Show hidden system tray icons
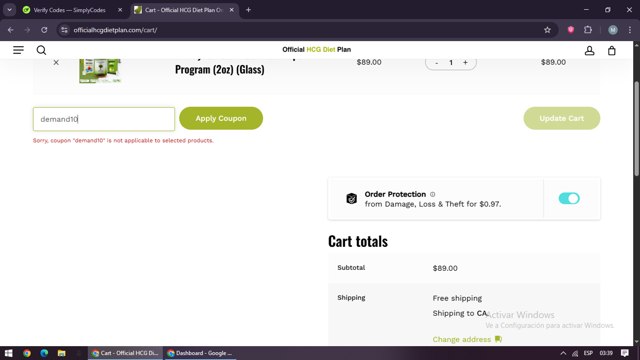 [563, 353]
